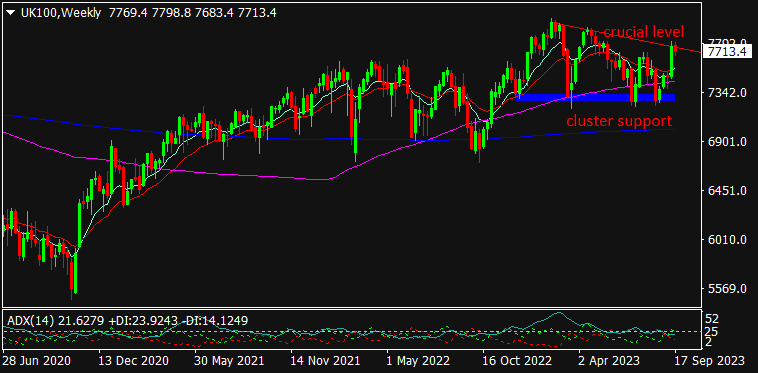Select the blue cluster support rectangle
The height and width of the screenshot is (373, 758).
tap(595, 98)
